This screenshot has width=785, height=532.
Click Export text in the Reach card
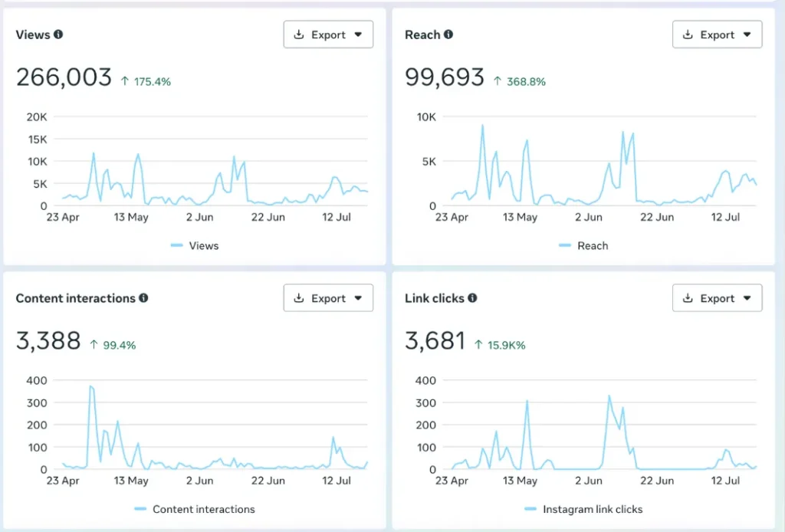click(x=717, y=35)
